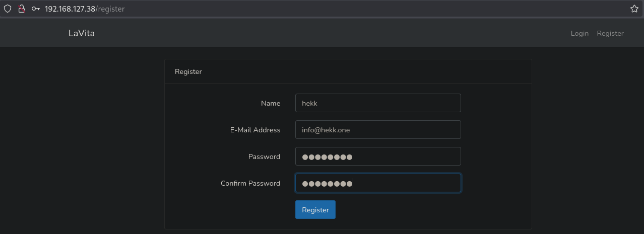Open the insecure connection lock icon
Screen dimensions: 644x234
(x=22, y=9)
